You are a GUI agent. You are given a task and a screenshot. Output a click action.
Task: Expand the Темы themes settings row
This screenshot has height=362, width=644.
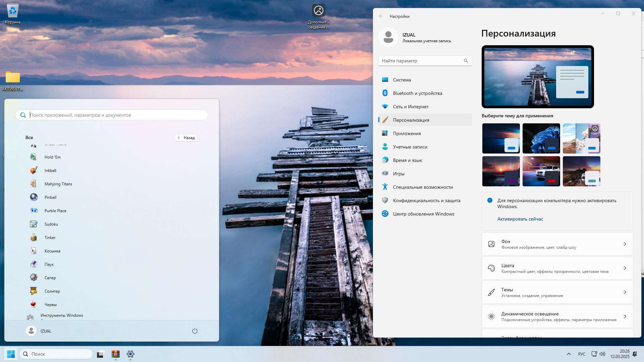(x=557, y=292)
